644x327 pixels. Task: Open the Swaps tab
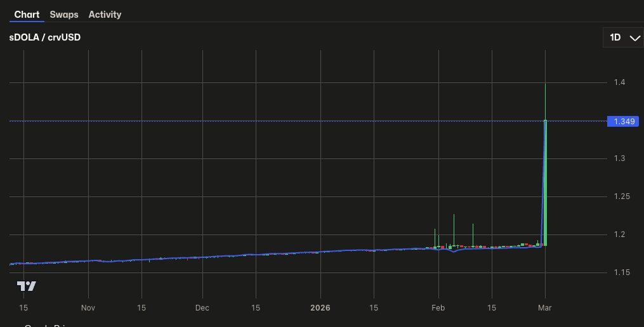[x=64, y=15]
